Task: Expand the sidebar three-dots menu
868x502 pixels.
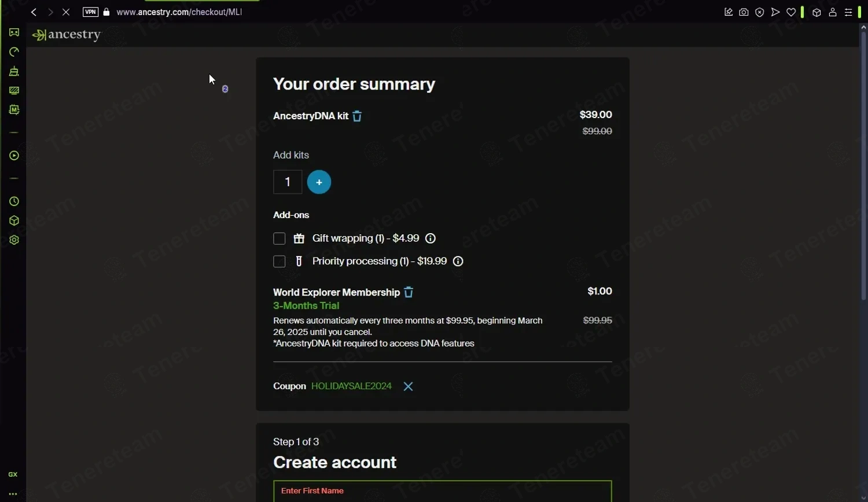Action: [13, 494]
